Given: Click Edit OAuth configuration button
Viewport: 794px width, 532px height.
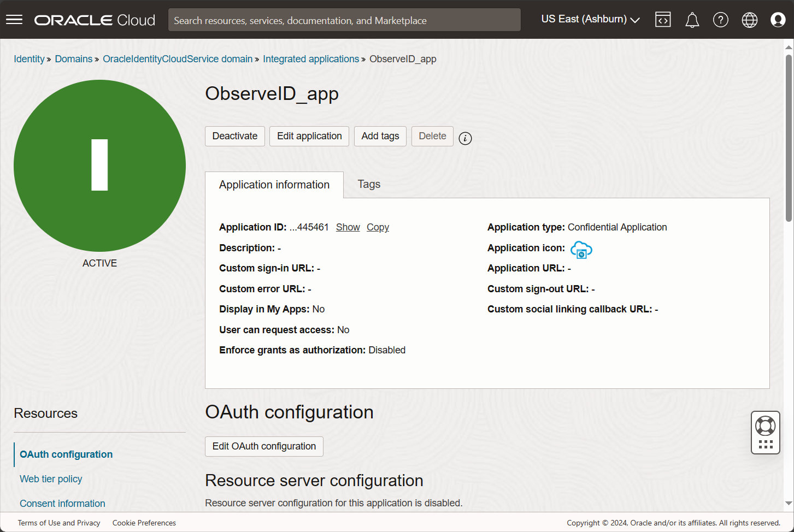Looking at the screenshot, I should point(264,446).
